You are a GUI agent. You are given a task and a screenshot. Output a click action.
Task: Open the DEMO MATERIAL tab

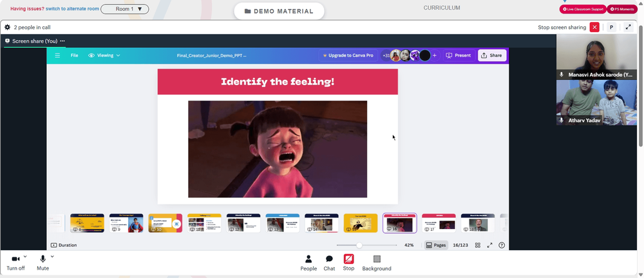(279, 11)
